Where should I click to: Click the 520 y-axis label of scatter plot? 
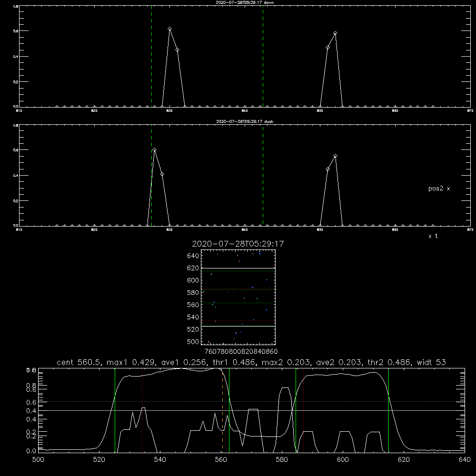(193, 329)
